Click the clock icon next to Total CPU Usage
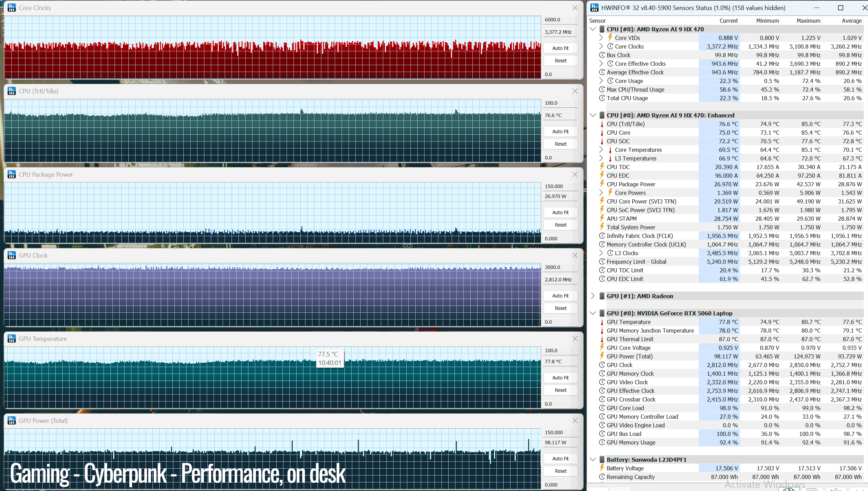This screenshot has width=868, height=491. pyautogui.click(x=602, y=98)
